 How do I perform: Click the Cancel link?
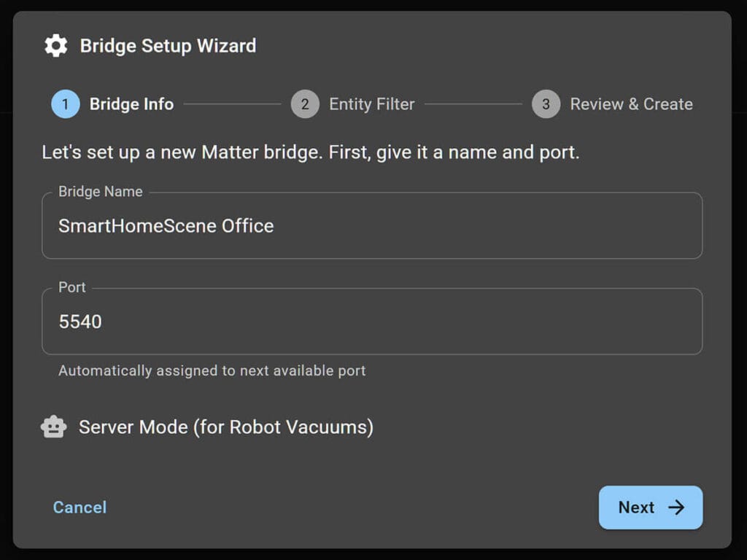click(79, 507)
